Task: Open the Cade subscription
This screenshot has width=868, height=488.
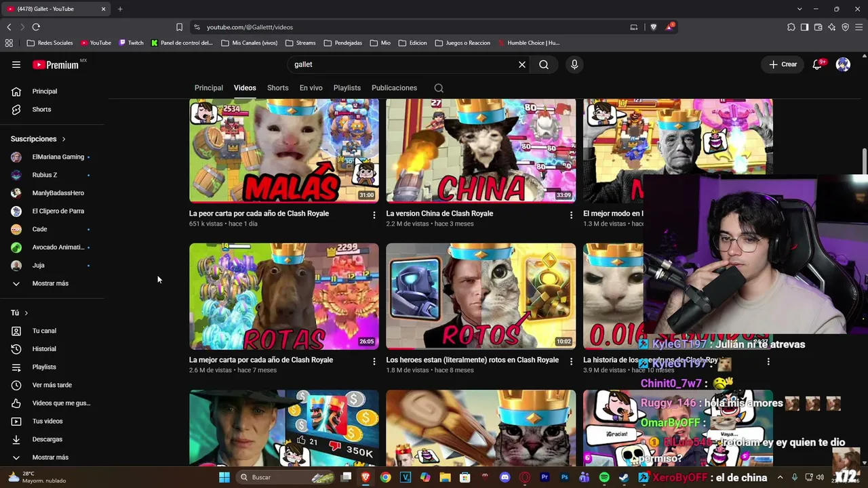Action: pos(52,229)
